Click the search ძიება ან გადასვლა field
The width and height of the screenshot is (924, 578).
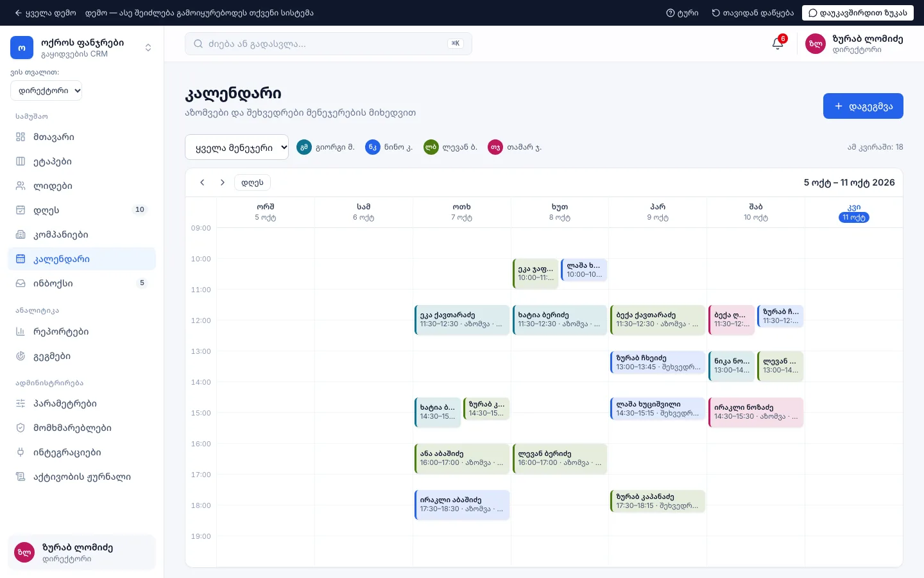click(x=329, y=44)
